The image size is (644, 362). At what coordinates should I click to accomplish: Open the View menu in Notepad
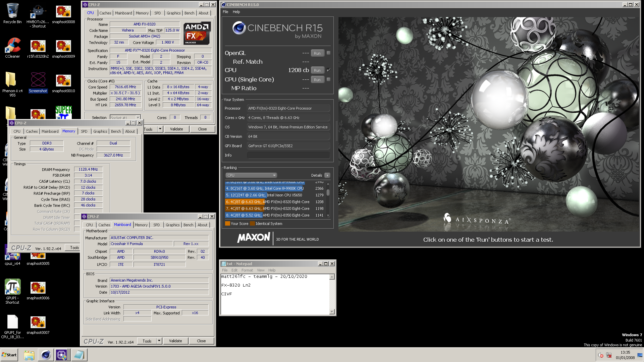click(x=261, y=270)
